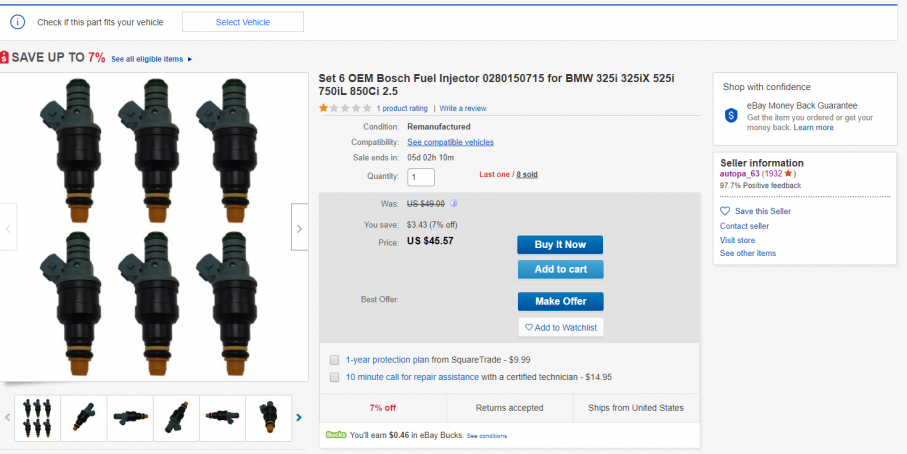Image resolution: width=907 pixels, height=454 pixels.
Task: Select the six-injector set thumbnail
Action: pos(37,418)
